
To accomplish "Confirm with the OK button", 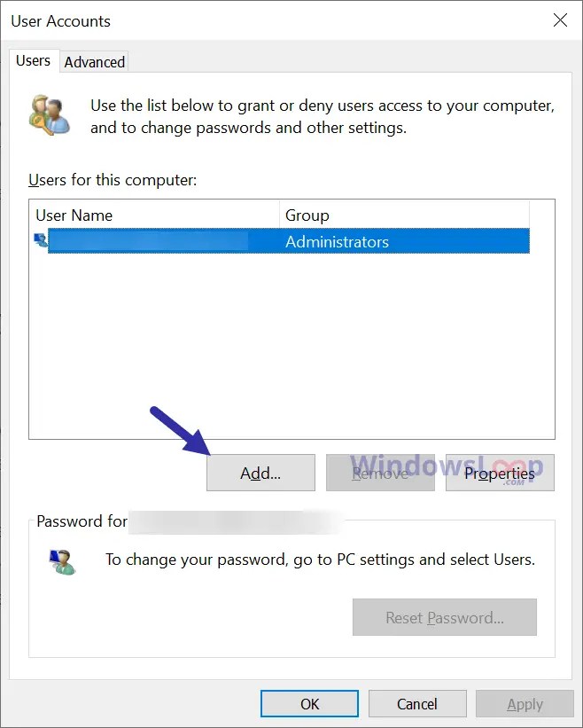I will [x=309, y=704].
